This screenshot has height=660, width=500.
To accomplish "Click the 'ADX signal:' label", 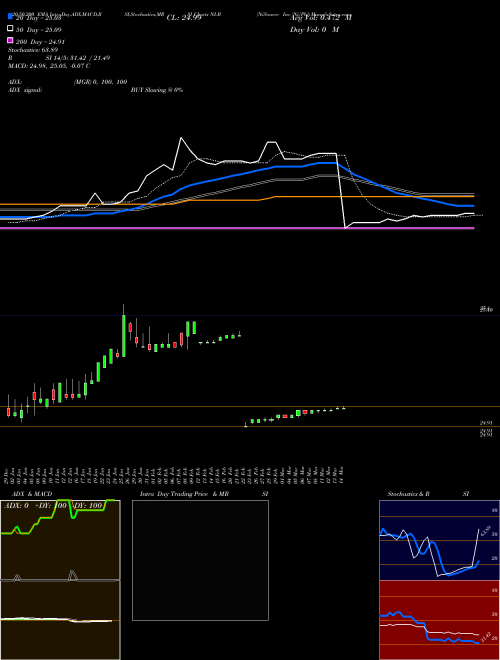I will 25,90.
